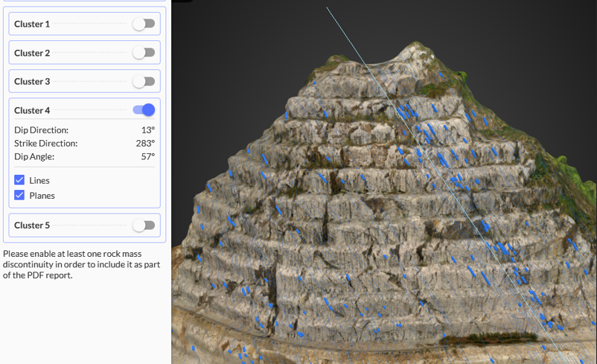Click the rocky peak of the 3D model
Screen dimensions: 597x364
(x=409, y=54)
